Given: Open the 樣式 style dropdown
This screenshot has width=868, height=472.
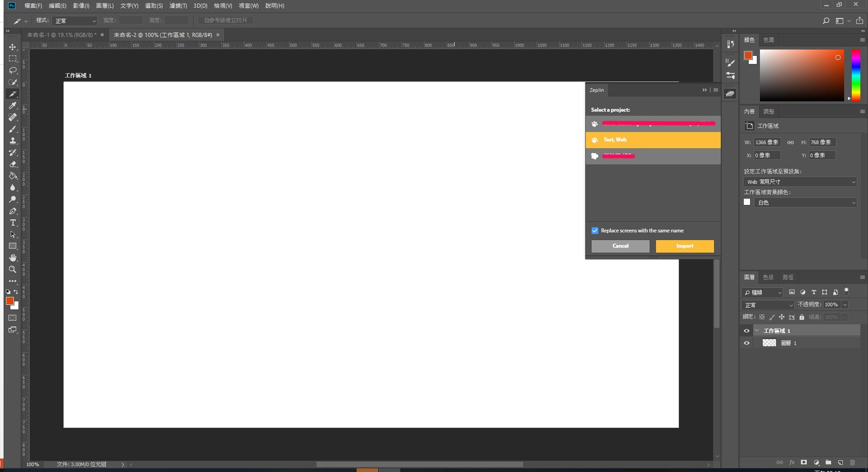Looking at the screenshot, I should 75,21.
